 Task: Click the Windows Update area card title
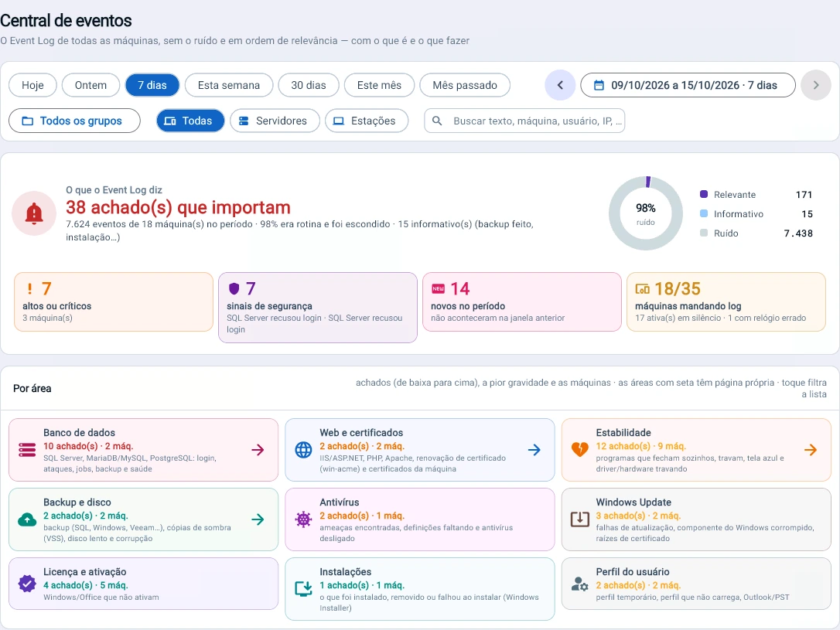click(x=633, y=502)
